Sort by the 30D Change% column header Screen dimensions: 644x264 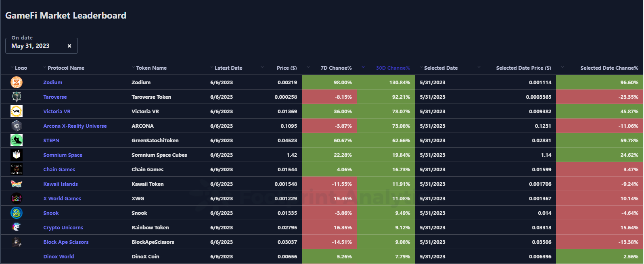pyautogui.click(x=393, y=68)
